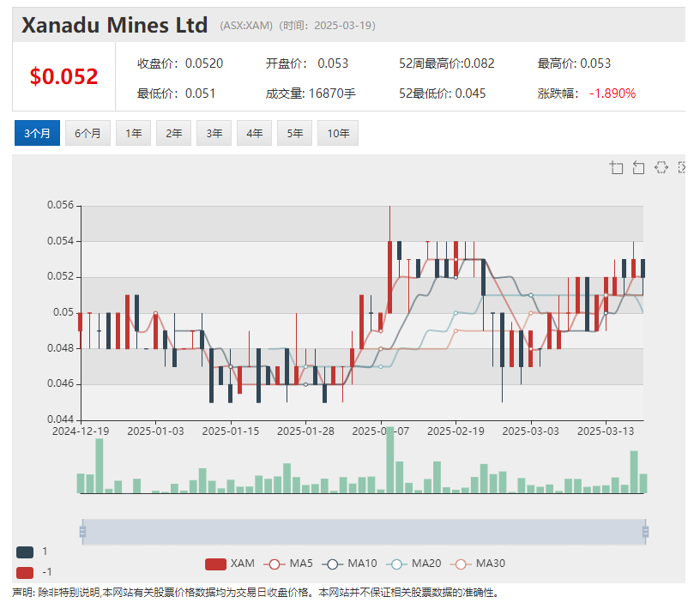Click the 2025-03-03 x-axis date label
The width and height of the screenshot is (700, 615).
pos(531,431)
